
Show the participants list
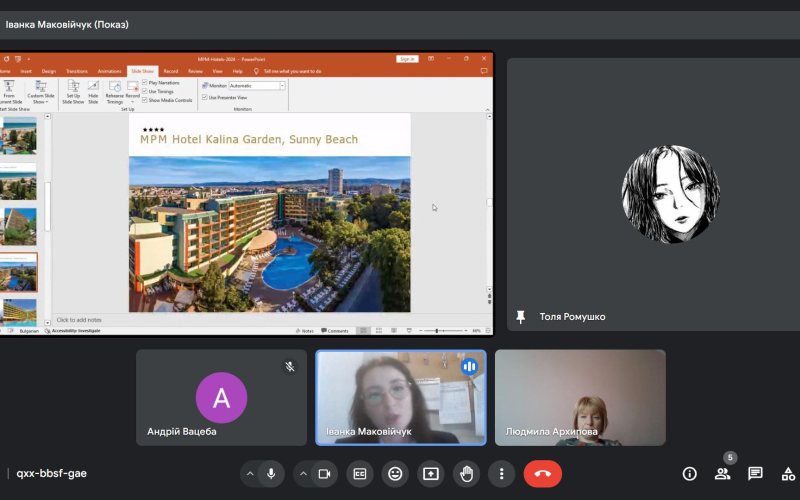point(722,474)
